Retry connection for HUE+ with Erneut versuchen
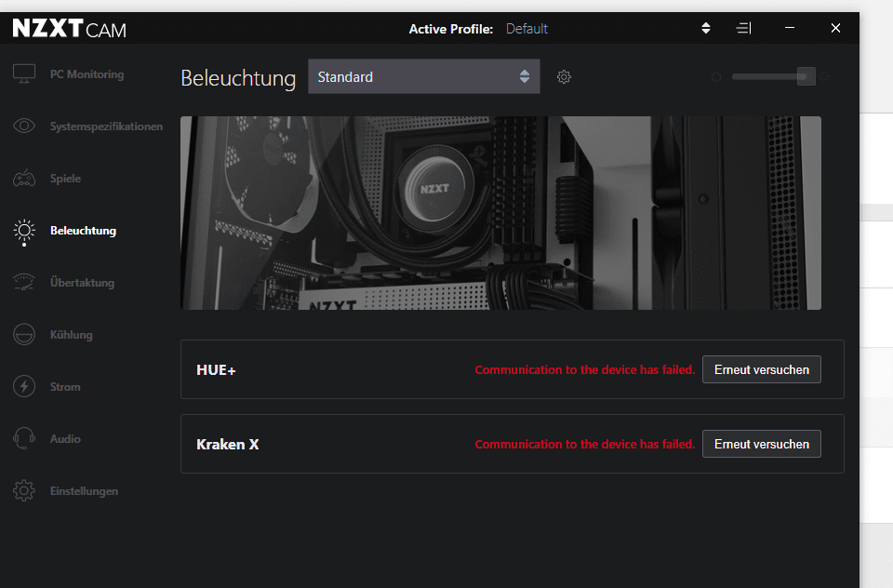The height and width of the screenshot is (588, 893). pyautogui.click(x=762, y=369)
